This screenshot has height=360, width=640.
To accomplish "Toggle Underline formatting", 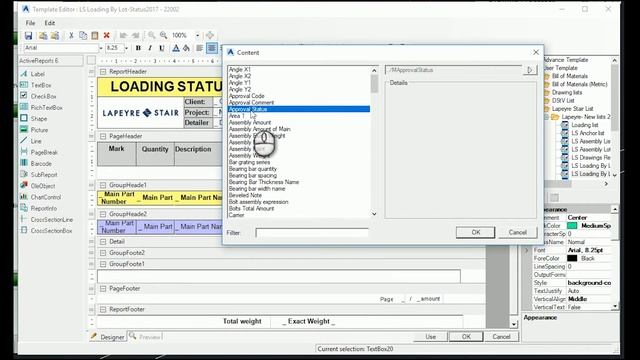I will pyautogui.click(x=162, y=48).
